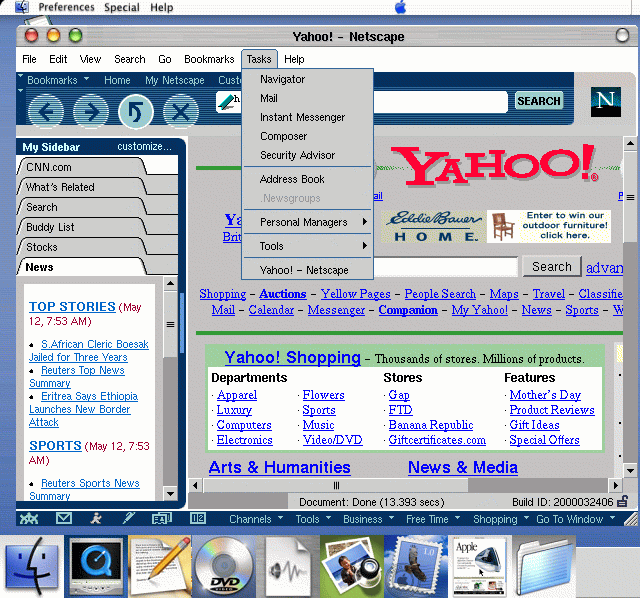The width and height of the screenshot is (640, 598).
Task: Open Reuters Top News Summary link
Action: (x=77, y=376)
